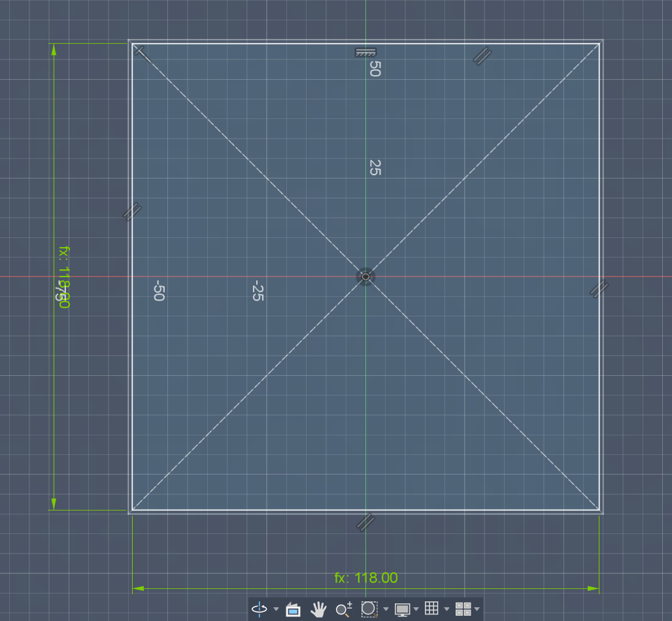This screenshot has width=672, height=621.
Task: Select the vertical fx: 118.00 dimension text
Action: click(x=64, y=277)
